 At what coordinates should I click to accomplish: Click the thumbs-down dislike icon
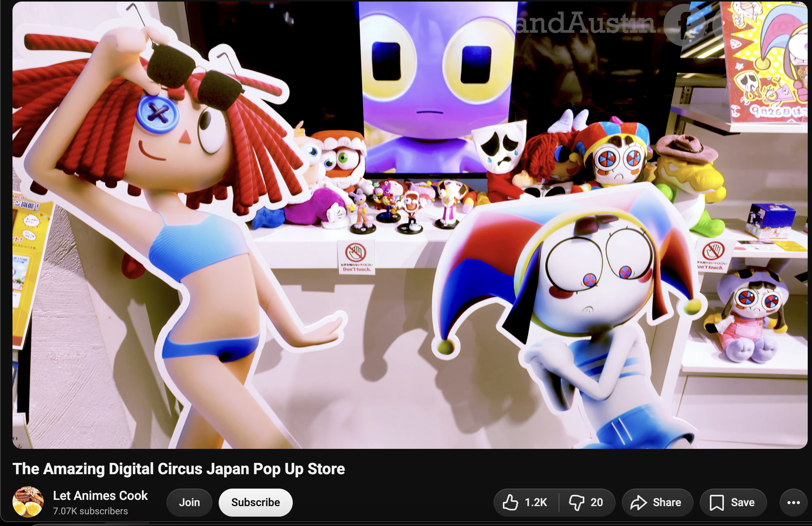576,502
